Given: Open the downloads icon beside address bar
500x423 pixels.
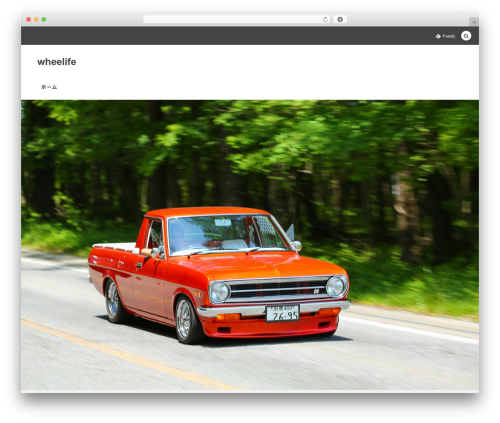Looking at the screenshot, I should click(340, 19).
